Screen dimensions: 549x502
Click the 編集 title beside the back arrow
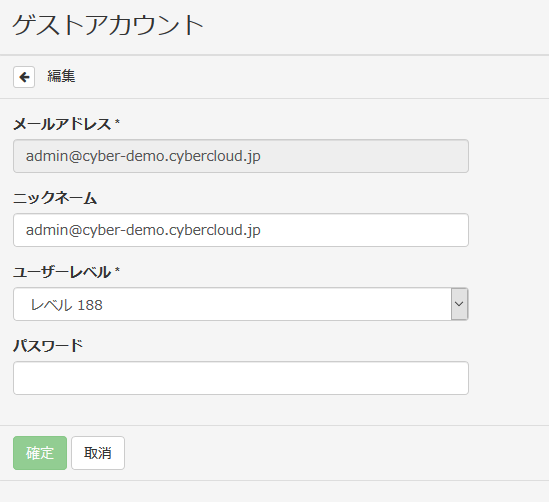(61, 76)
